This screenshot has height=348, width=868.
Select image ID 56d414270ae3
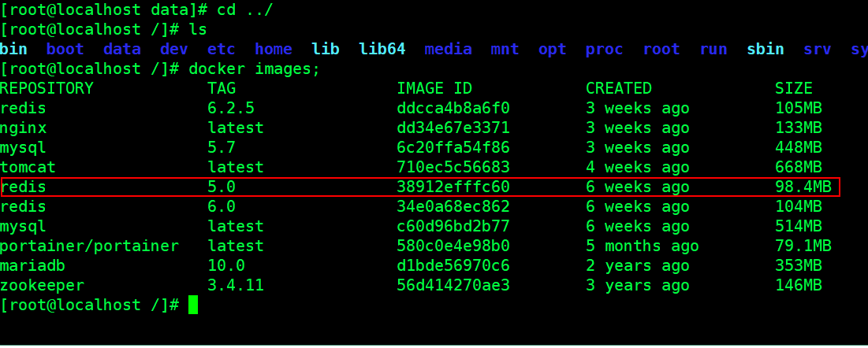click(453, 286)
